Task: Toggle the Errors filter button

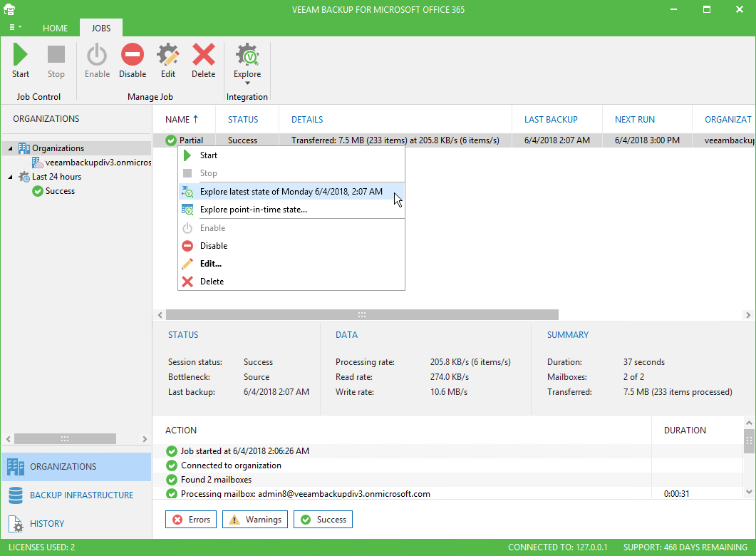Action: coord(191,520)
